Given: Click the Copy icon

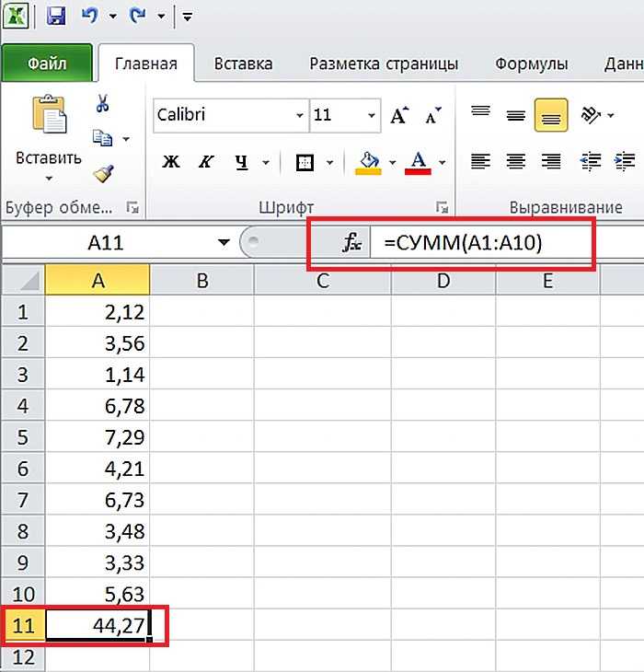Looking at the screenshot, I should pyautogui.click(x=102, y=138).
